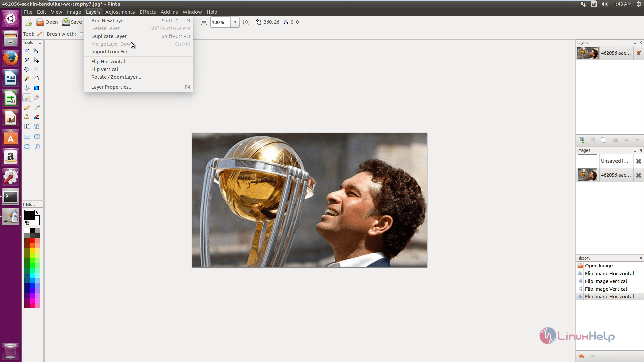Open the Add-ins menu

coord(169,12)
